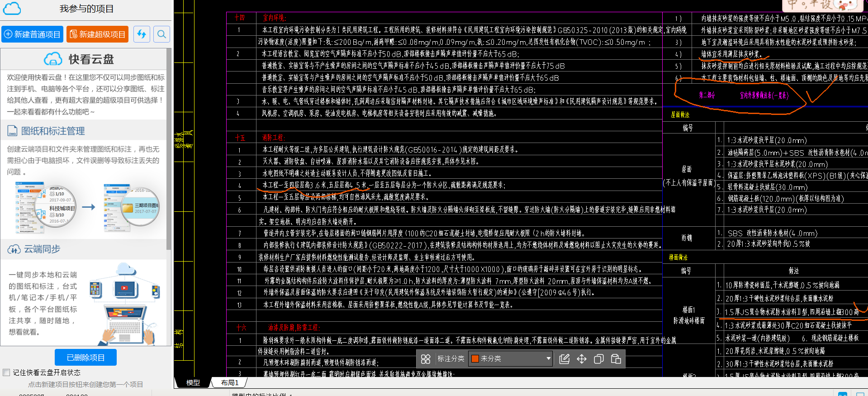Viewport: 868px width, 396px height.
Task: Toggle 记住快看云盘开启状态 checkbox
Action: coord(6,372)
